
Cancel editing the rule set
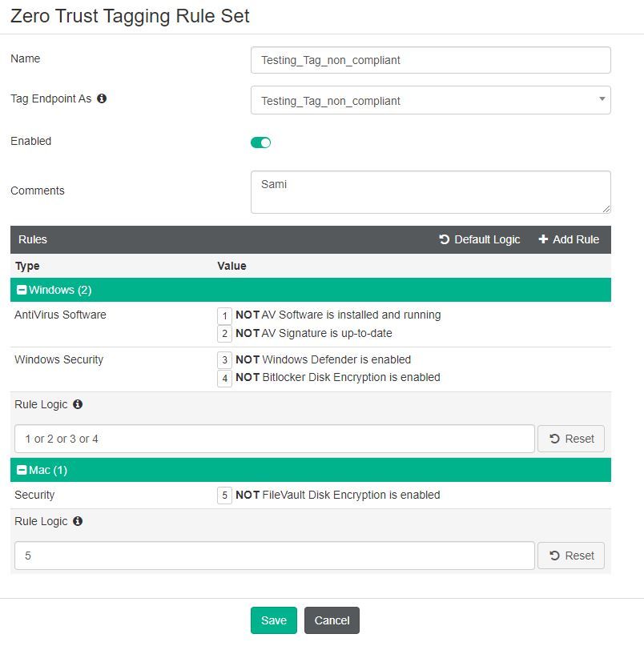[x=332, y=620]
